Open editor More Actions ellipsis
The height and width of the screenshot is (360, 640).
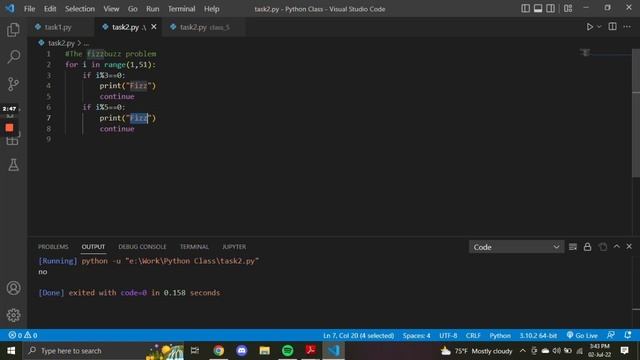pos(627,27)
